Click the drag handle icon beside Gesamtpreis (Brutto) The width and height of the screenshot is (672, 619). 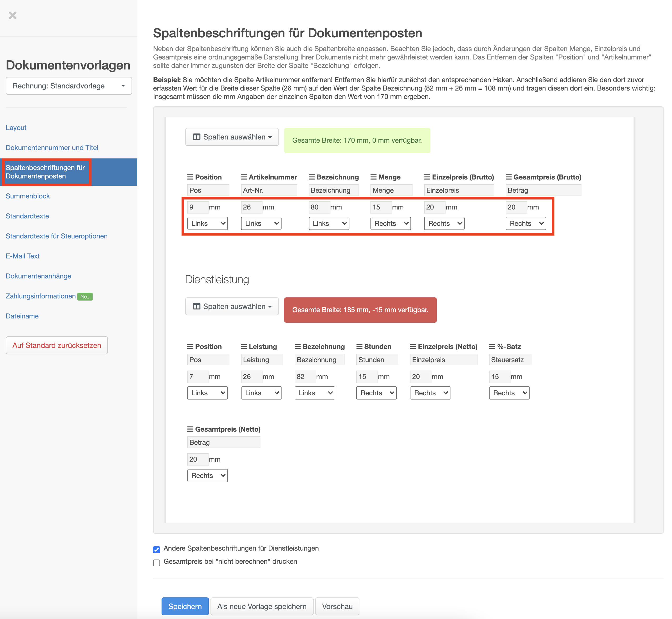pos(509,177)
